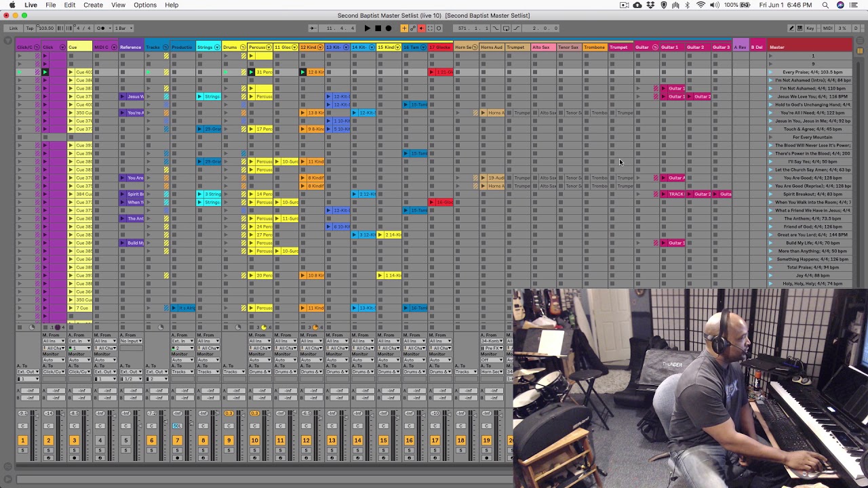Viewport: 868px width, 488px height.
Task: Launch scene Jesus We Love You 6/4
Action: tap(771, 96)
